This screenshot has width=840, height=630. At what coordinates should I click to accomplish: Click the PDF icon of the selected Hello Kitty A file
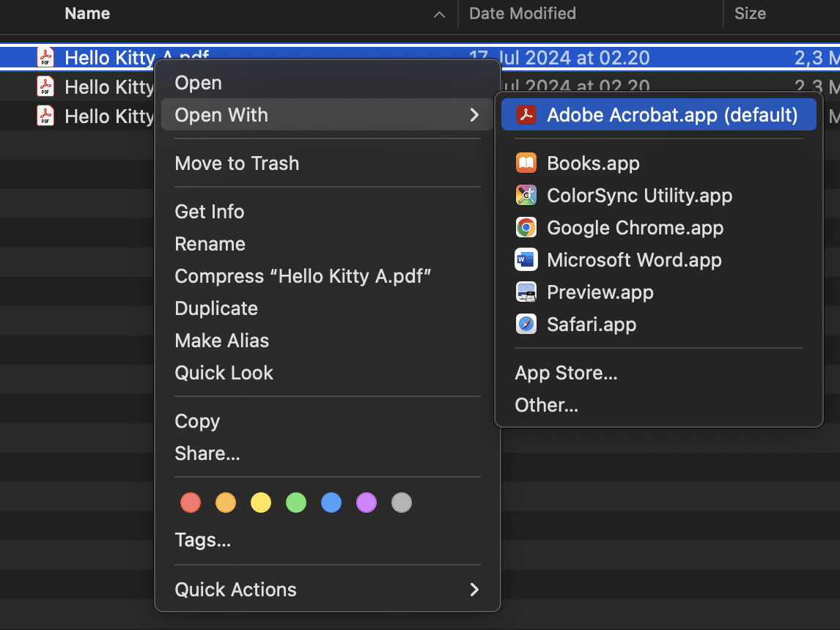coord(45,57)
